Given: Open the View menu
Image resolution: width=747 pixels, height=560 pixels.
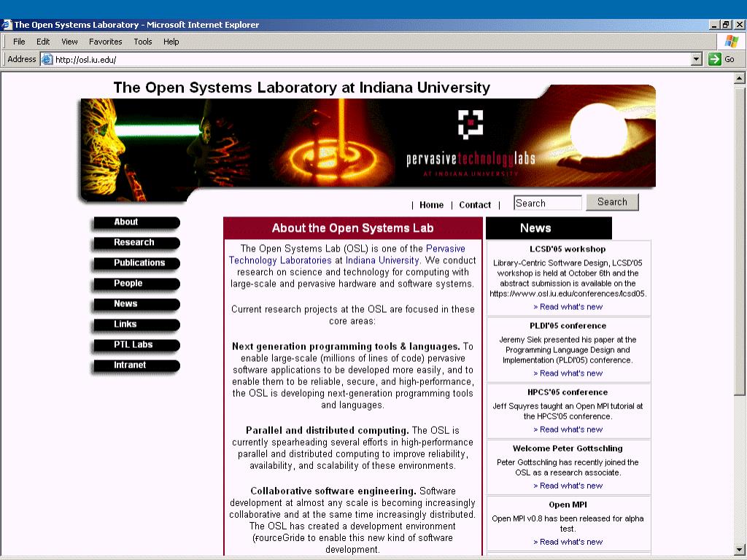Looking at the screenshot, I should coord(69,42).
